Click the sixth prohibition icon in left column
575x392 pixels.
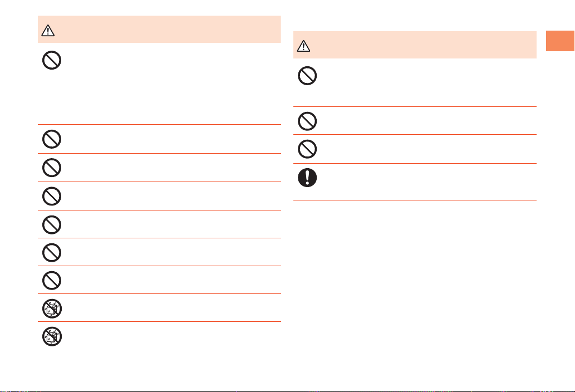coord(52,253)
